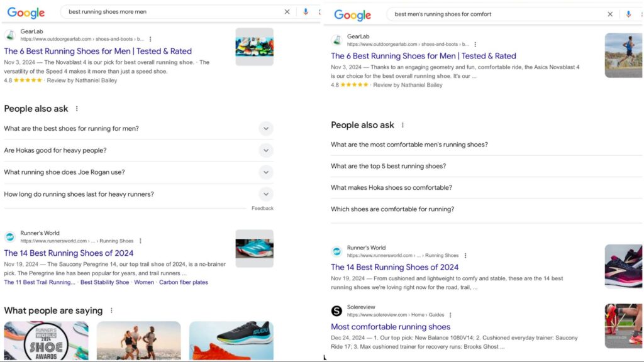Click the Feedback link under People also ask
Viewport: 644px width, 362px height.
pyautogui.click(x=262, y=209)
